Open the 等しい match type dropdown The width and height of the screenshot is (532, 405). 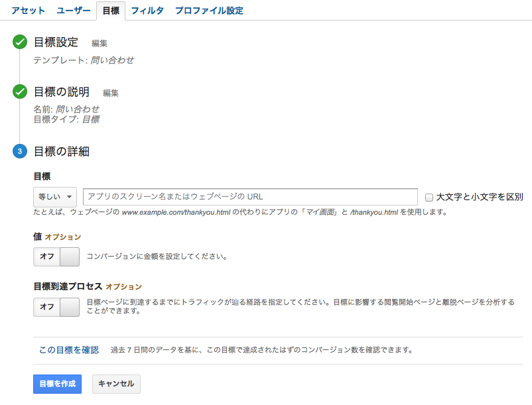[55, 197]
